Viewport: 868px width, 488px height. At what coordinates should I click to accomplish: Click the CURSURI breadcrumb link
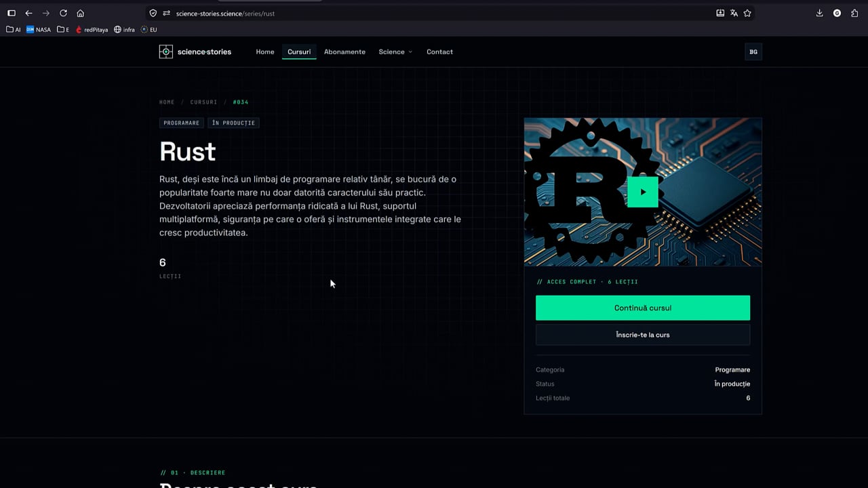point(203,102)
